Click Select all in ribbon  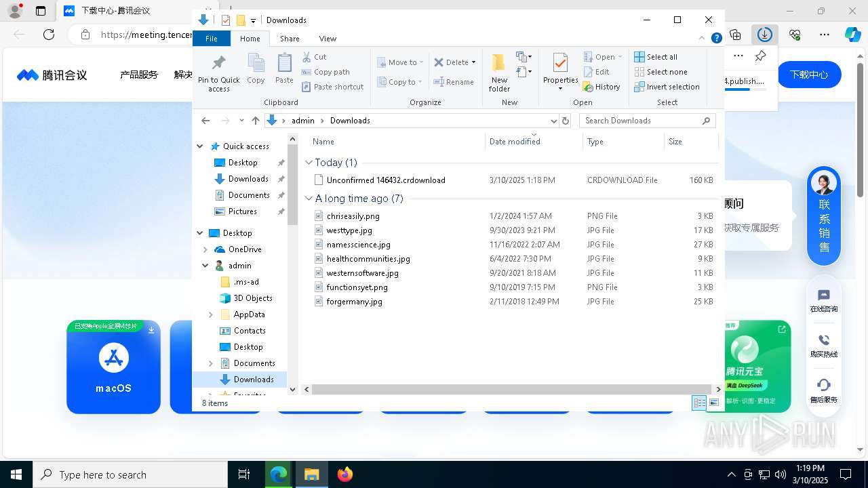[x=656, y=57]
